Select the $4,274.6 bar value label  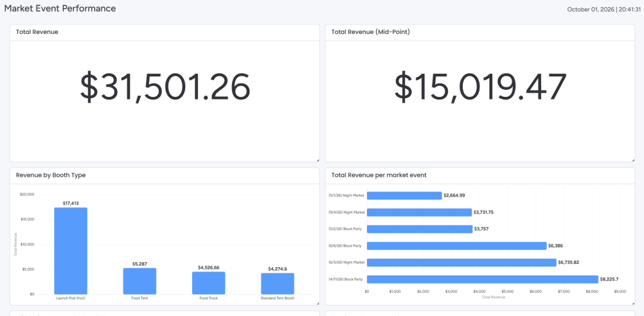click(278, 269)
